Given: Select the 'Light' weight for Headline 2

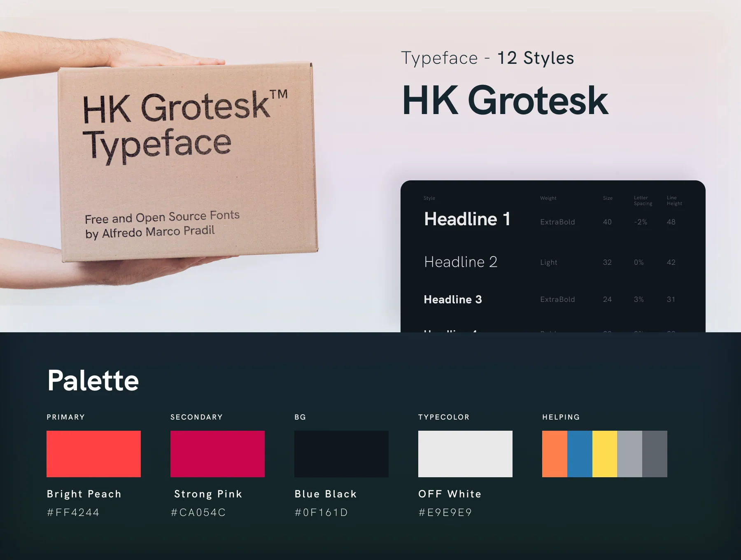Looking at the screenshot, I should tap(549, 262).
